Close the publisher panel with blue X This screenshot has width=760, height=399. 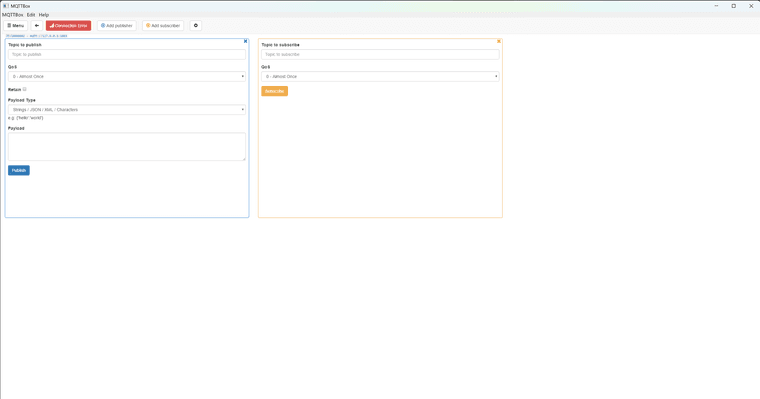245,41
